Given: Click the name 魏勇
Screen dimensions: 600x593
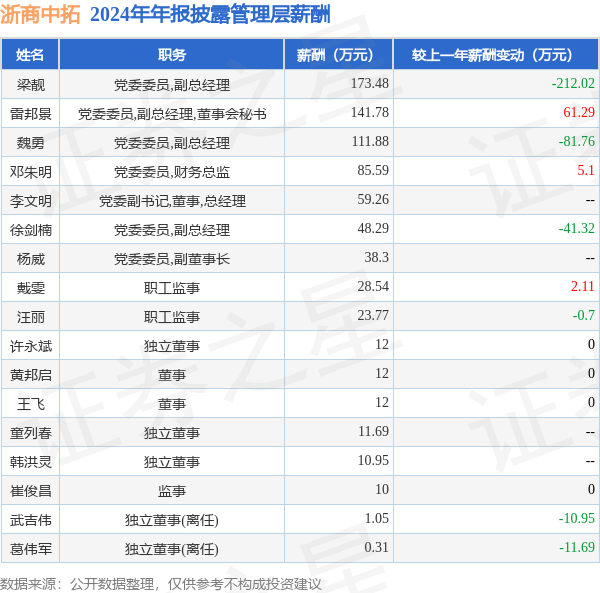Looking at the screenshot, I should (x=31, y=143).
